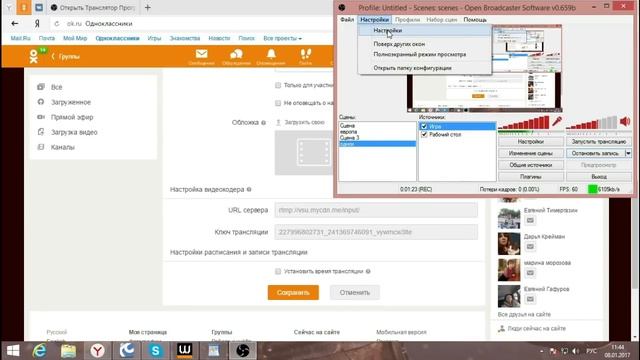Screen dimensions: 640x360
Task: Click the orange pinned tab icon
Action: 24,7
